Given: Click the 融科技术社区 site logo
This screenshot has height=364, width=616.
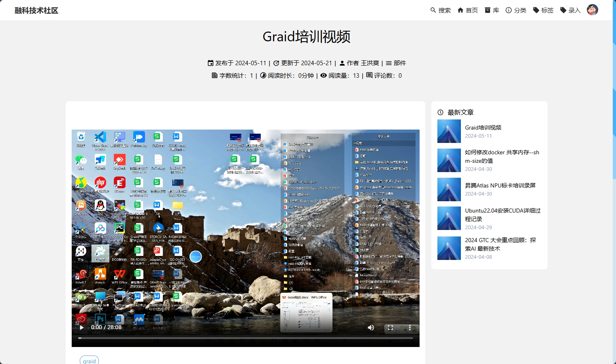Looking at the screenshot, I should pyautogui.click(x=36, y=11).
